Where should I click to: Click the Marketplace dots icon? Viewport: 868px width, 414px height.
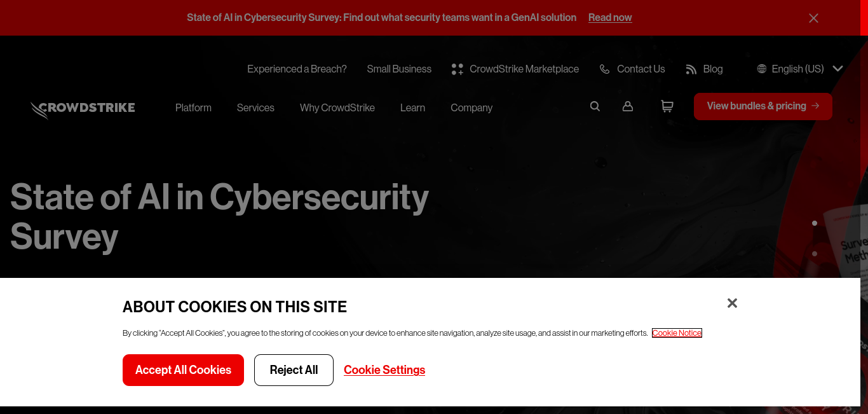(x=458, y=69)
